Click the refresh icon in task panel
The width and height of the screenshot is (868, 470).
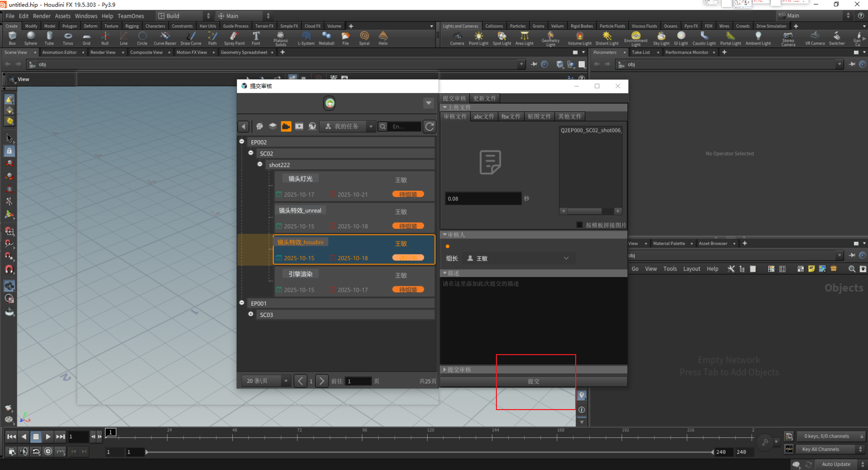[x=430, y=127]
